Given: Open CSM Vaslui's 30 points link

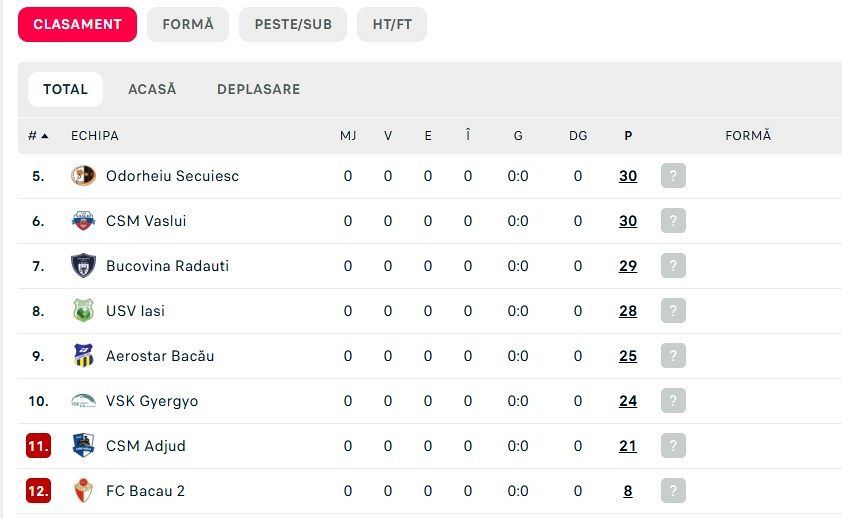Looking at the screenshot, I should pyautogui.click(x=628, y=221).
